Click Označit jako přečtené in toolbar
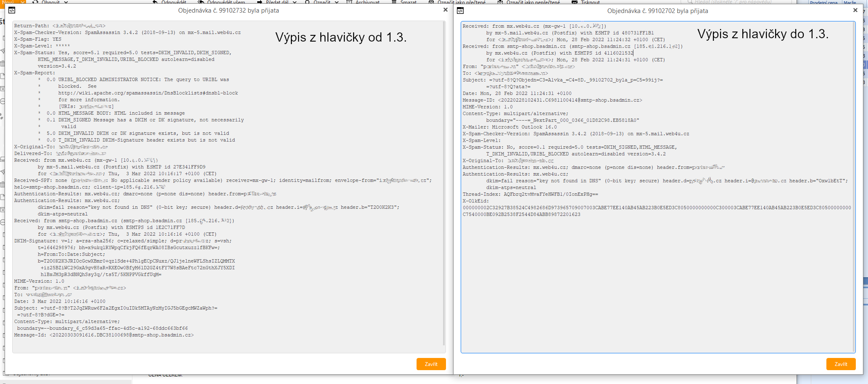This screenshot has width=868, height=384. pos(457,2)
